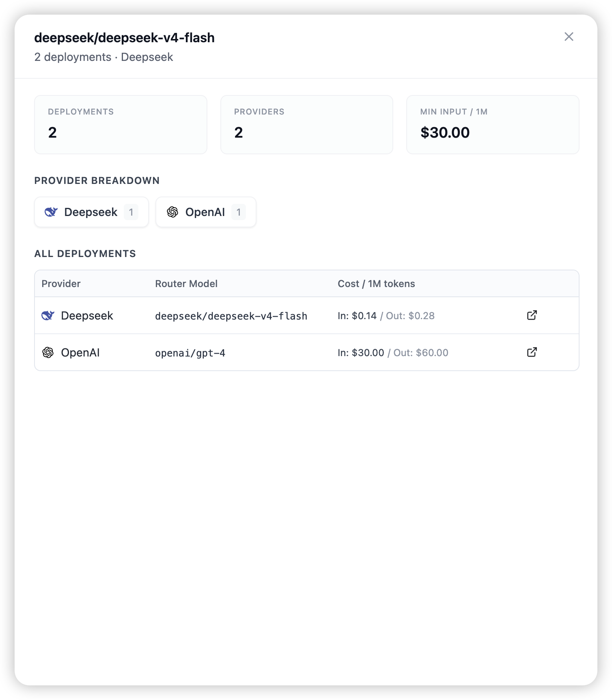Select the deepseek/deepseek-v4-flash router model text
Screen dimensions: 612x700
tap(231, 316)
